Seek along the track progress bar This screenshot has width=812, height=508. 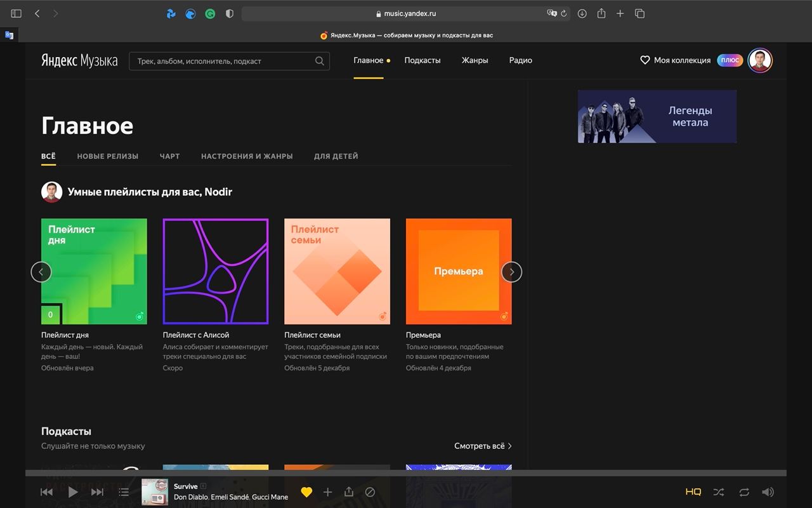click(x=406, y=473)
